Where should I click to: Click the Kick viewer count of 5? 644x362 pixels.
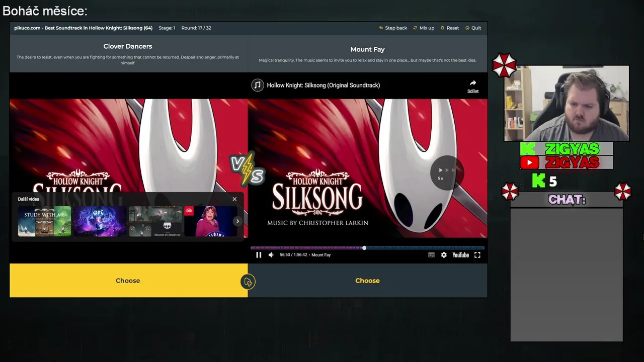[553, 181]
